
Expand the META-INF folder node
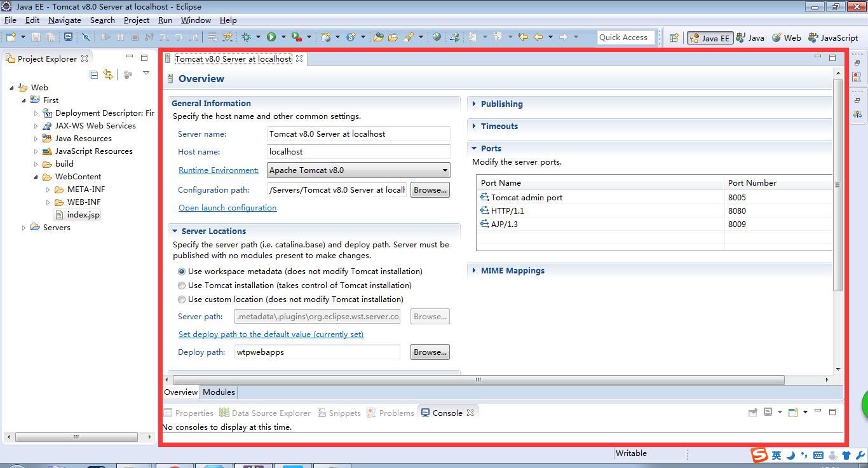48,189
